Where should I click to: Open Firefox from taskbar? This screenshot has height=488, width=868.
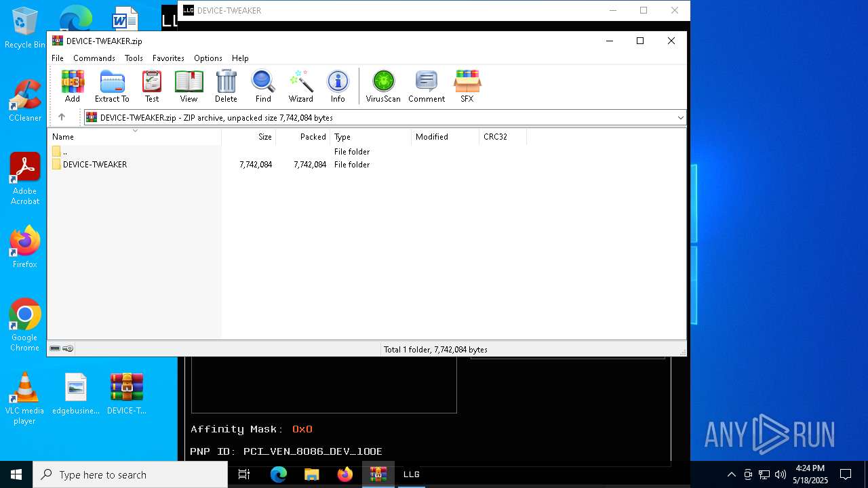(345, 474)
